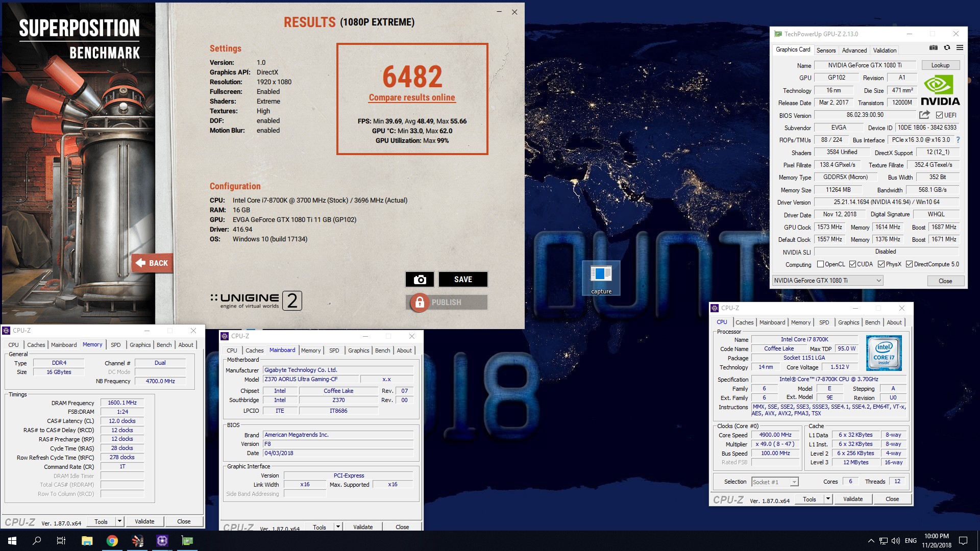Select Bench tab in CPU-Z CPU window
This screenshot has width=980, height=551.
pos(872,322)
